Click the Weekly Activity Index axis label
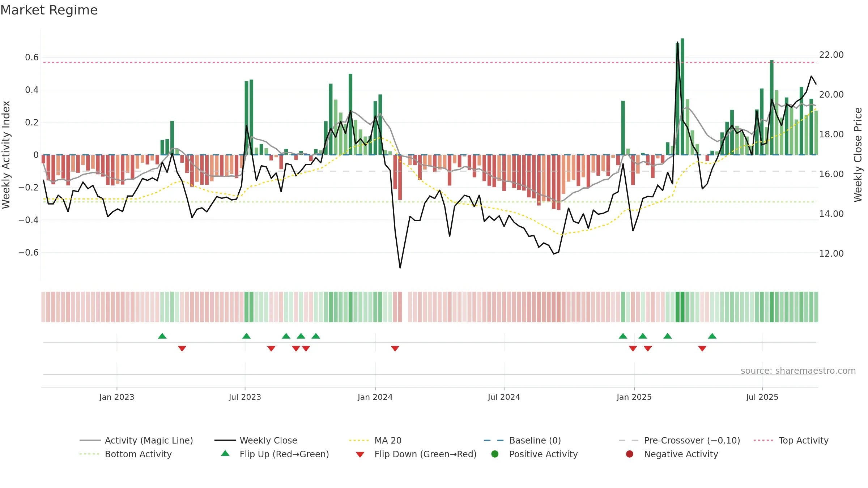 coord(6,155)
